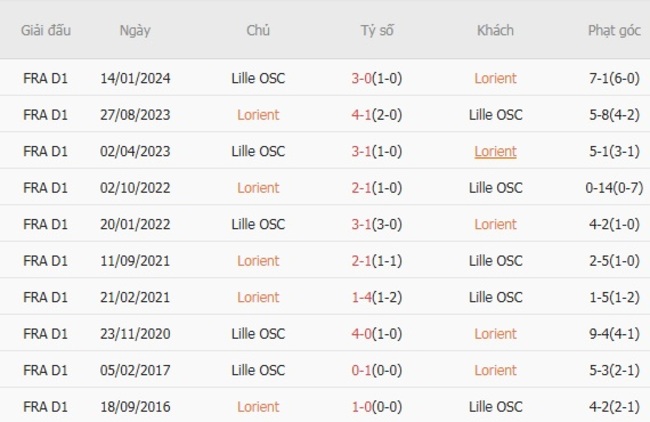The width and height of the screenshot is (650, 422).
Task: Click Lille OSC home team on 20/01/2022
Action: [258, 224]
